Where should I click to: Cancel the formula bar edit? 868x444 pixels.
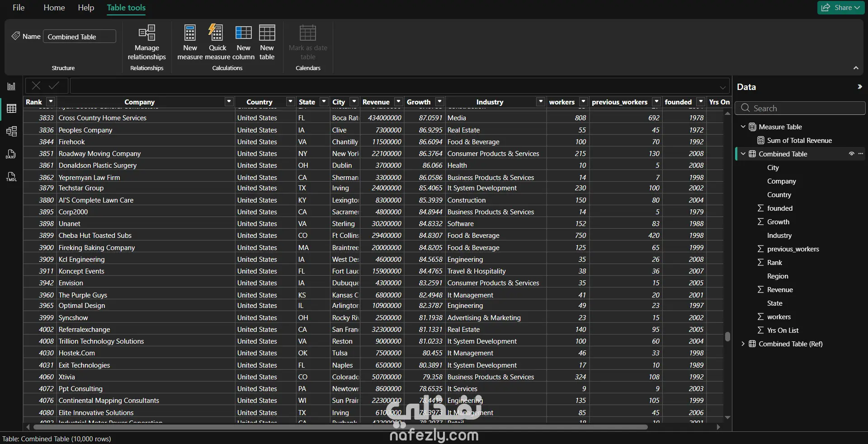[x=36, y=85]
